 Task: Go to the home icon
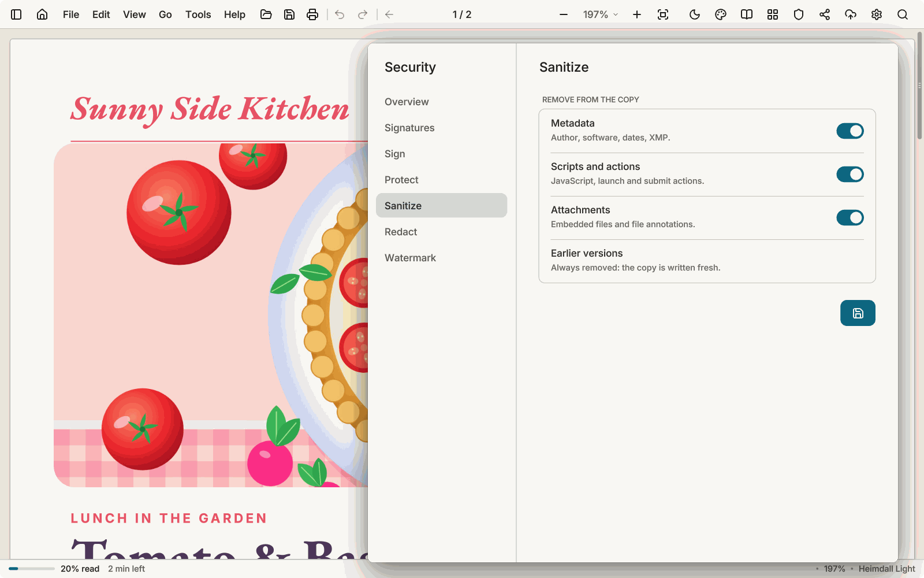pos(42,14)
